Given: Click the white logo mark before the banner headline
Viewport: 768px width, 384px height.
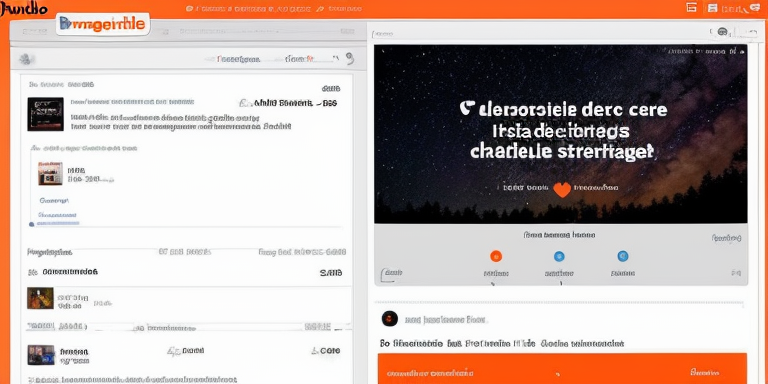Looking at the screenshot, I should 467,108.
